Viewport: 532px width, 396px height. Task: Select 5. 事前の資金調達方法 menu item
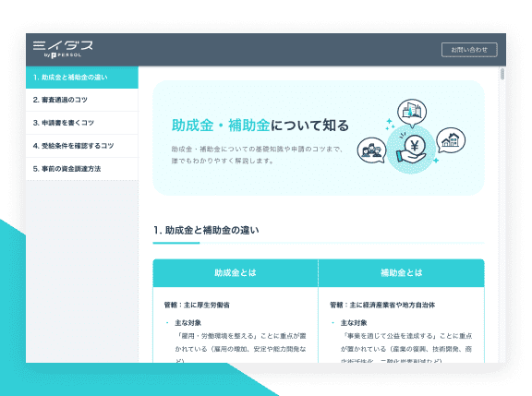coord(82,169)
